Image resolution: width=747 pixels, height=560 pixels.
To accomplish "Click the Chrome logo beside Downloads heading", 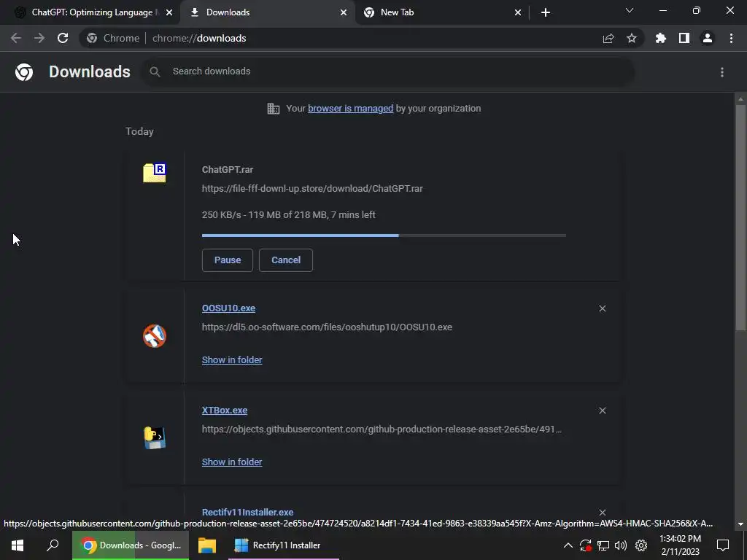I will (24, 72).
